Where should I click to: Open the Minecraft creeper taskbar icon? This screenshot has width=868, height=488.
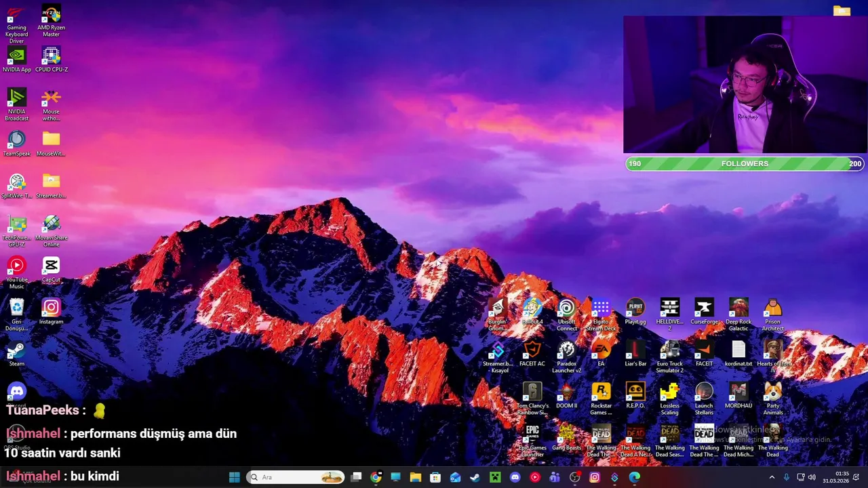point(495,477)
